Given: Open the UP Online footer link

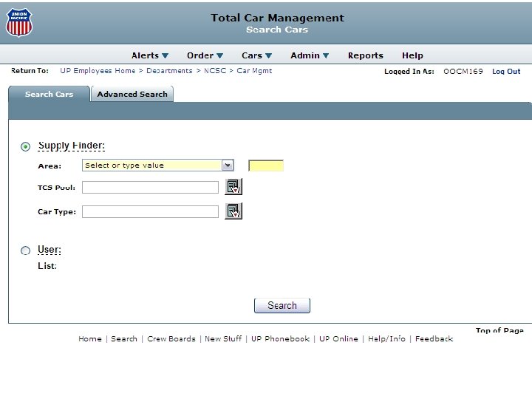Looking at the screenshot, I should [338, 338].
